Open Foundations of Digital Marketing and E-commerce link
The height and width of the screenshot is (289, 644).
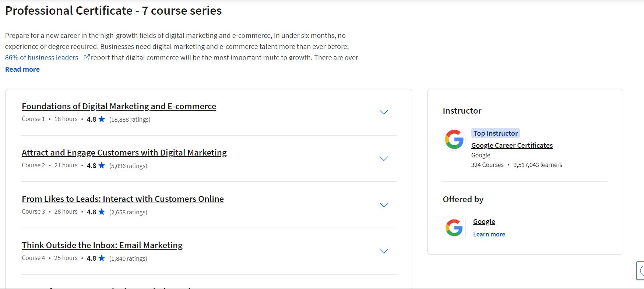(119, 106)
